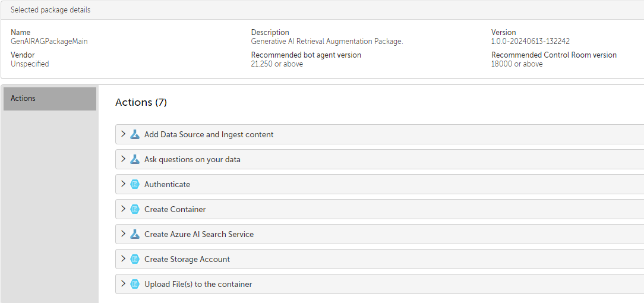644x303 pixels.
Task: Expand the Ask questions on your data chevron
Action: tap(123, 159)
